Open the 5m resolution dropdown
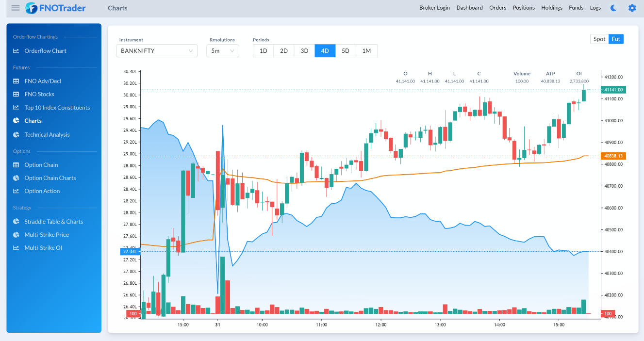This screenshot has height=341, width=644. pyautogui.click(x=222, y=51)
